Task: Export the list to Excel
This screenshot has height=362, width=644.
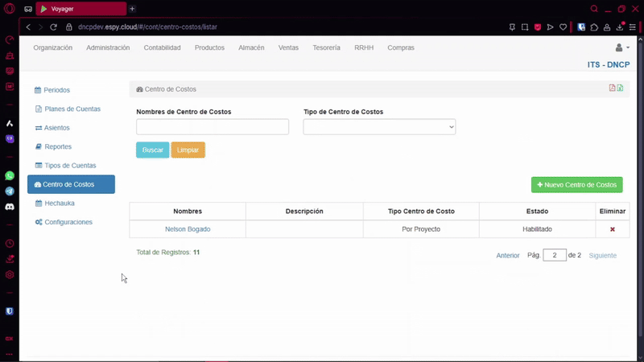Action: (x=620, y=88)
